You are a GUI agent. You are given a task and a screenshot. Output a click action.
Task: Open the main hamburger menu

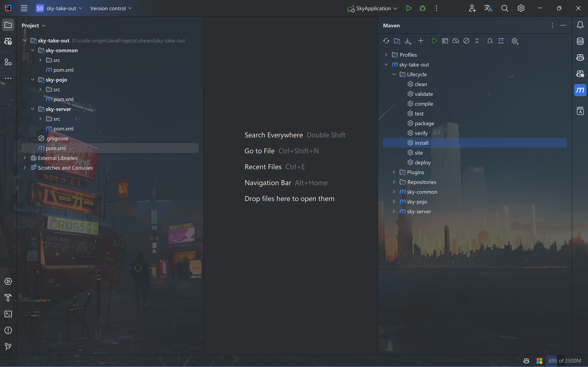tap(24, 8)
